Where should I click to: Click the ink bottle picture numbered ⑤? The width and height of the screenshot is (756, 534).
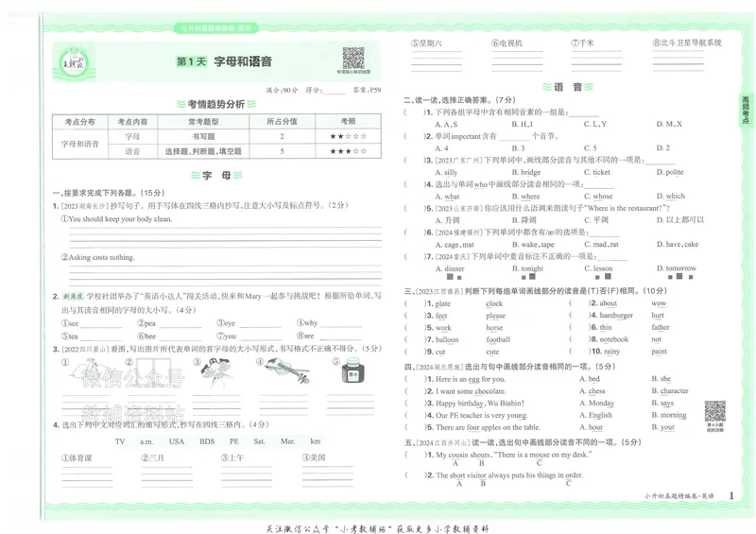[x=352, y=370]
